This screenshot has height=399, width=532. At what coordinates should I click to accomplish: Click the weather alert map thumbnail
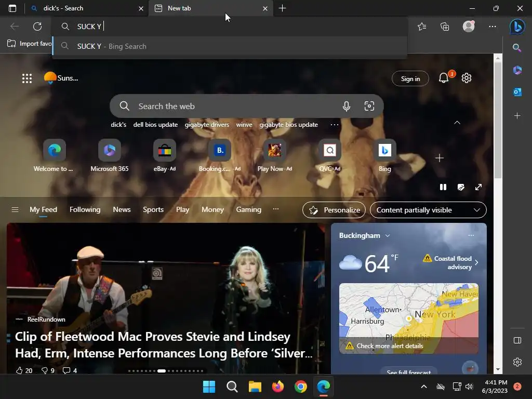pyautogui.click(x=409, y=318)
